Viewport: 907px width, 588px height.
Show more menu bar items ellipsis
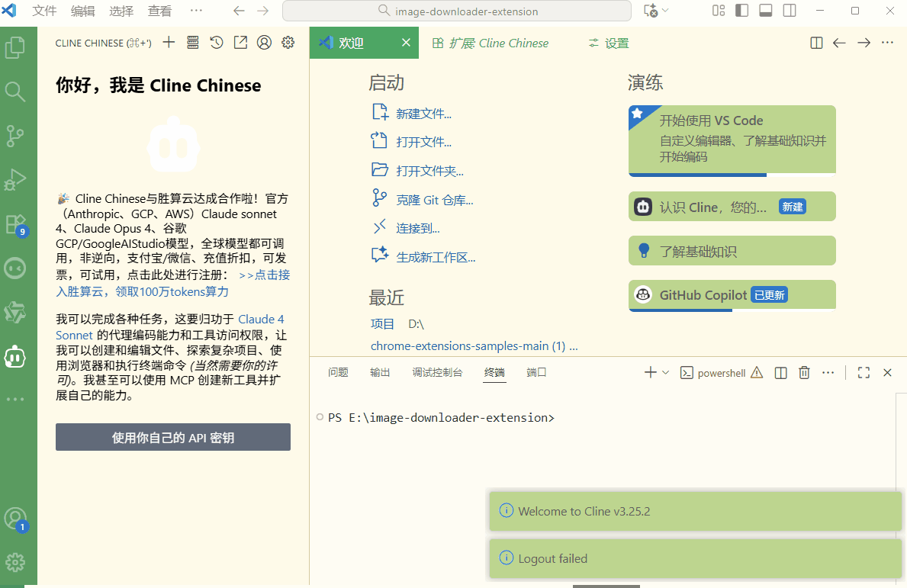[x=196, y=11]
